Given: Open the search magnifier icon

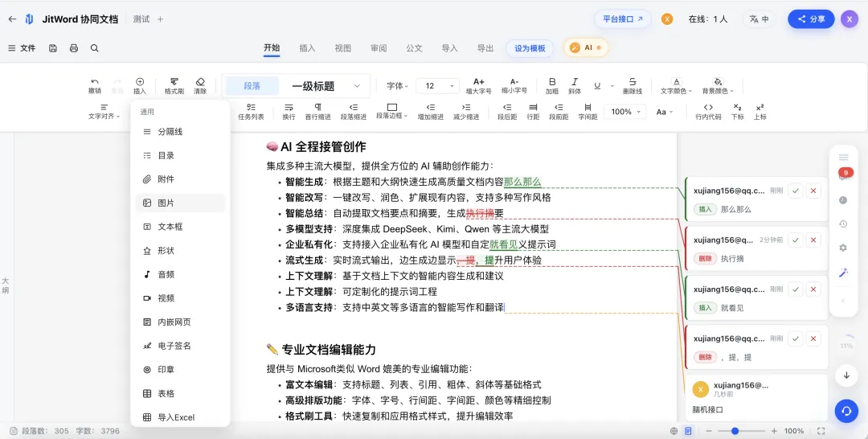Looking at the screenshot, I should click(x=95, y=48).
